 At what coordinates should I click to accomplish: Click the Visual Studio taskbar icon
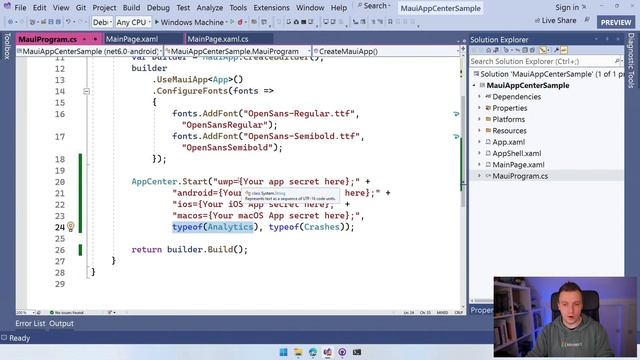pyautogui.click(x=327, y=352)
